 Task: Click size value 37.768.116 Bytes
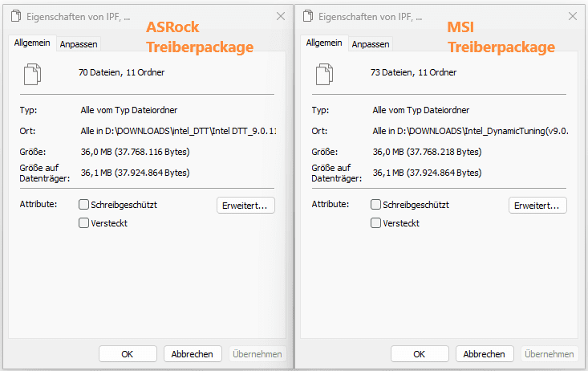[x=135, y=152]
